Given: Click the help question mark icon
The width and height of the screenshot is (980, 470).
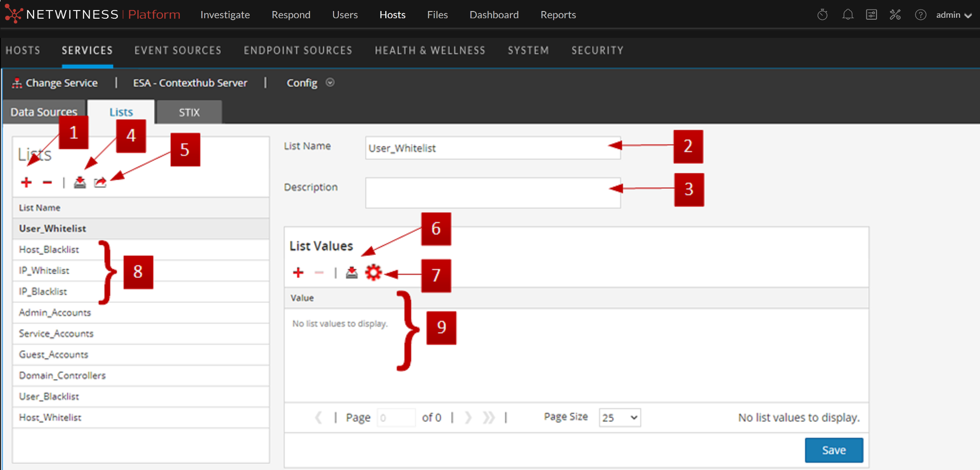Looking at the screenshot, I should tap(920, 15).
